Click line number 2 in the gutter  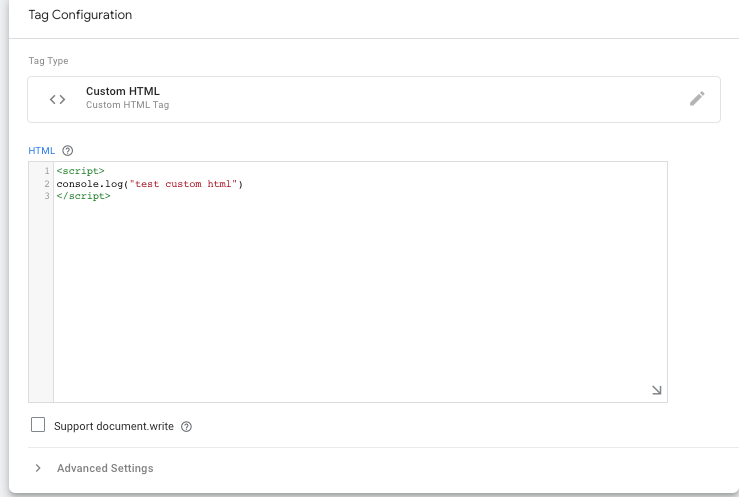pos(47,184)
